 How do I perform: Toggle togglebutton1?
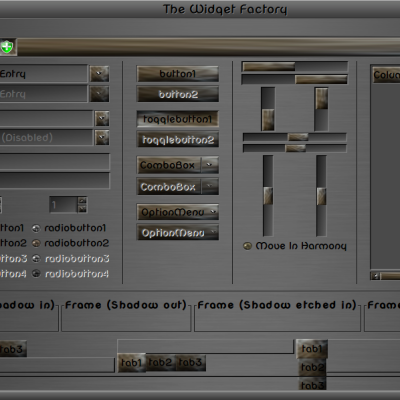click(178, 119)
